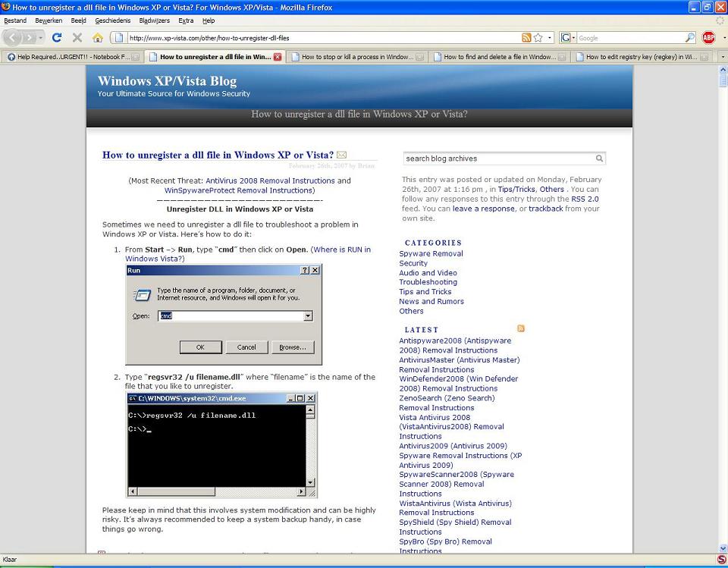Open the Extra menu

point(186,20)
